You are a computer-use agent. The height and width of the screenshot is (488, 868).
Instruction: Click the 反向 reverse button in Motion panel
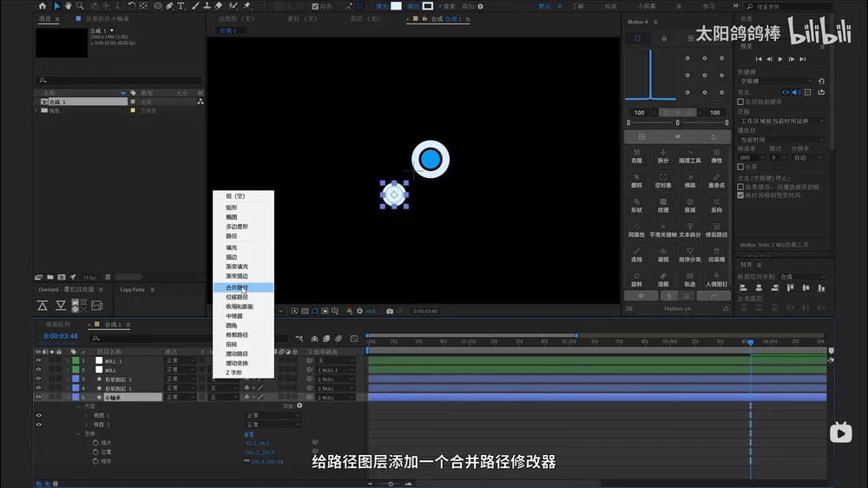tap(716, 206)
